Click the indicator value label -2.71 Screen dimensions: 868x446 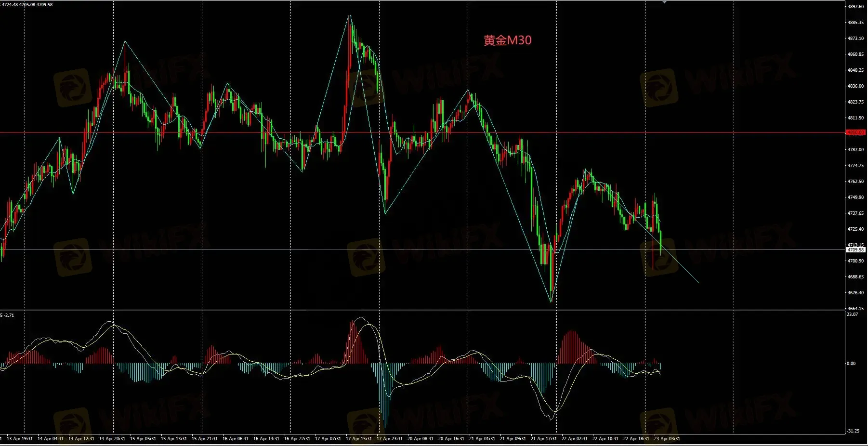pos(9,315)
